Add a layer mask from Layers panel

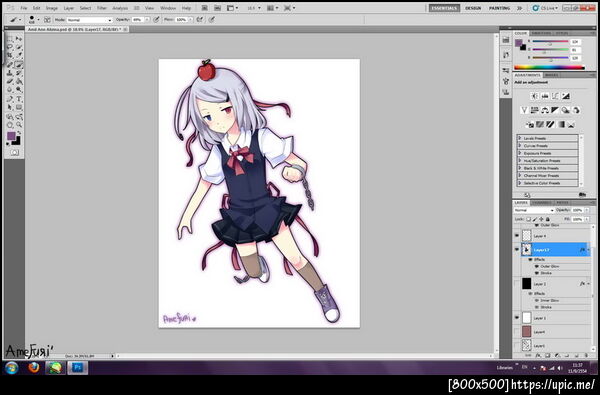click(x=547, y=356)
